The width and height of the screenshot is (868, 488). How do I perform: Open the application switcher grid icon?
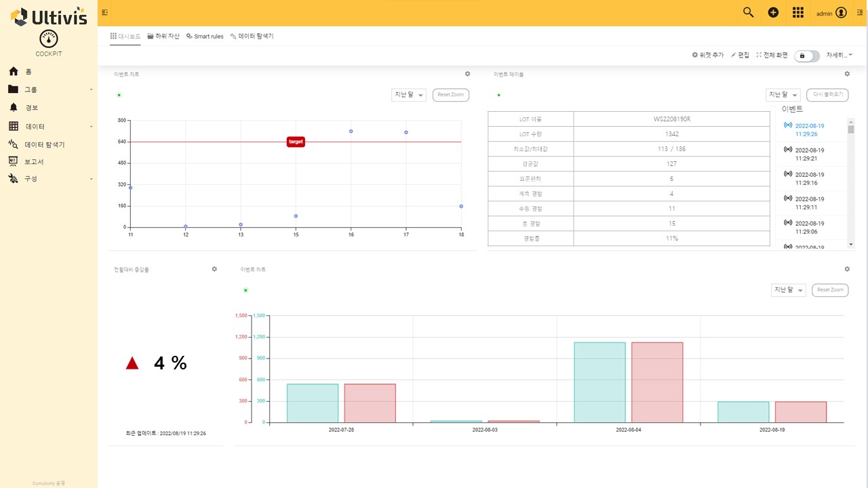click(798, 12)
